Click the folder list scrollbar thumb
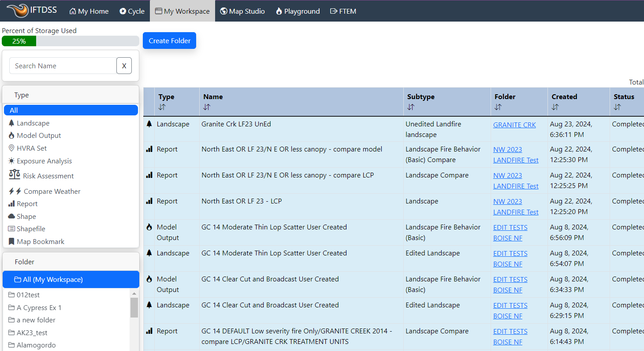The width and height of the screenshot is (644, 351). click(x=134, y=307)
